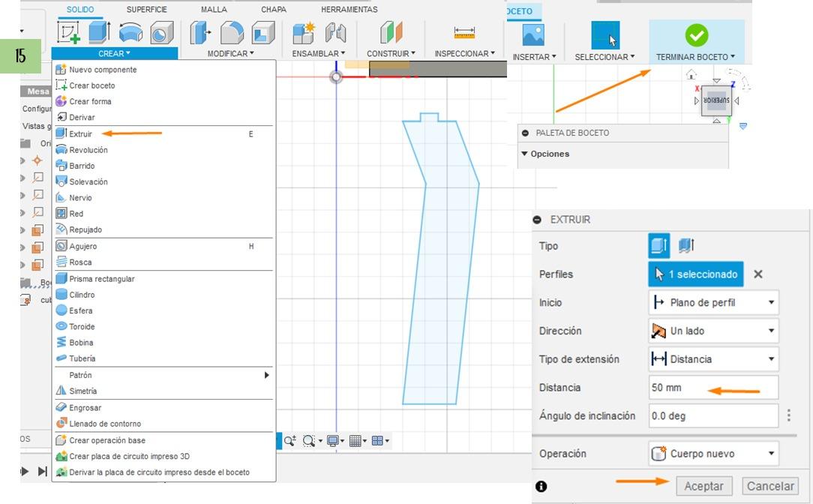813x504 pixels.
Task: Click the 1 seleccionado profile selector
Action: coord(695,274)
